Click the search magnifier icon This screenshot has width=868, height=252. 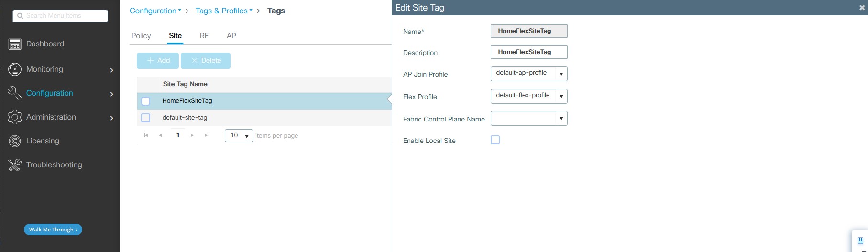click(x=20, y=16)
